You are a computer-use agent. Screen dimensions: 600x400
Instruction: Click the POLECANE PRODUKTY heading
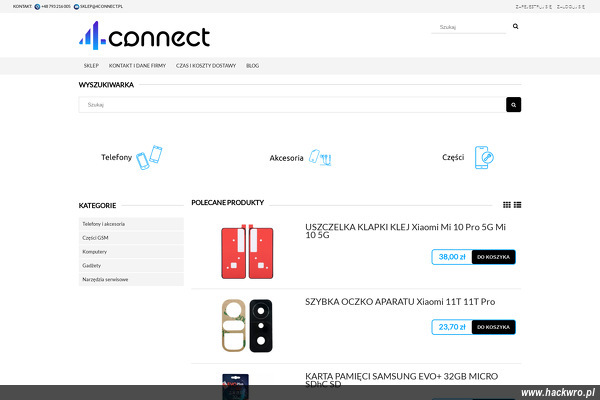click(228, 202)
